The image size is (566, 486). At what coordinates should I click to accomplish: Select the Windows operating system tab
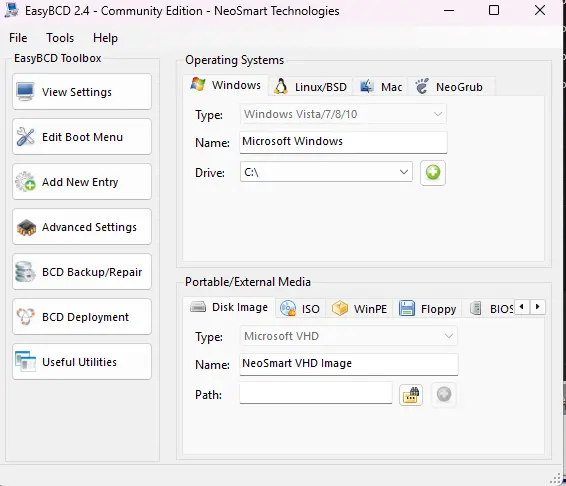226,85
